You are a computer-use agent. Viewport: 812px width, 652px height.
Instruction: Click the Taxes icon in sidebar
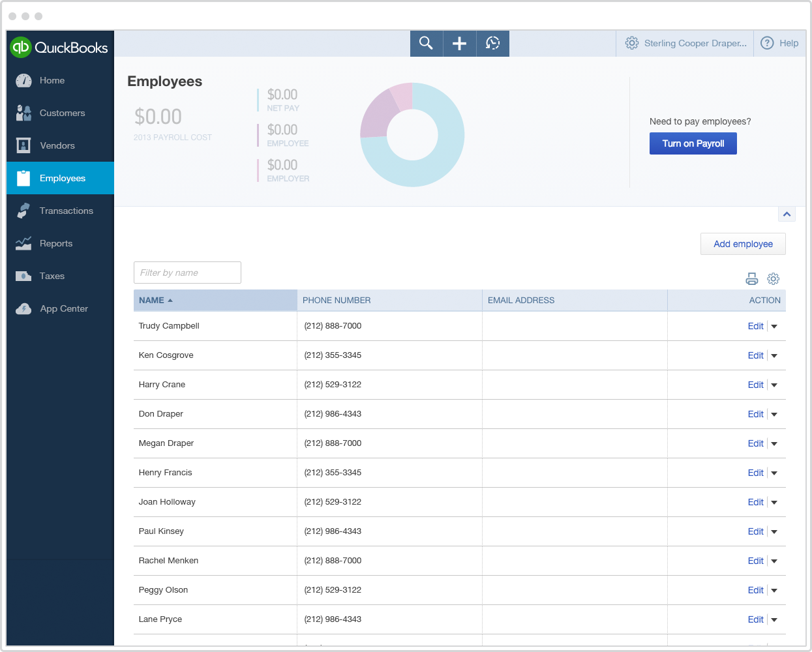pyautogui.click(x=23, y=276)
